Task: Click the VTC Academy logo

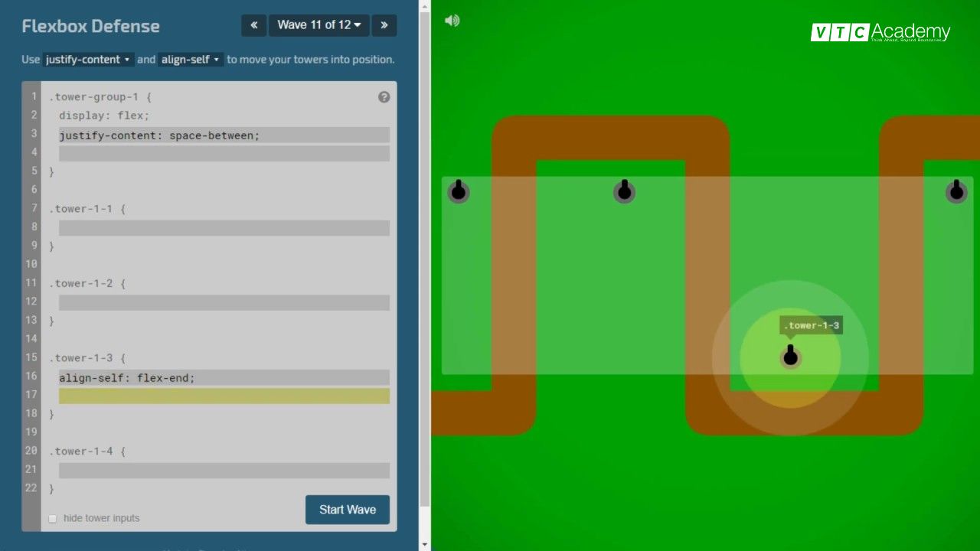Action: click(x=880, y=32)
